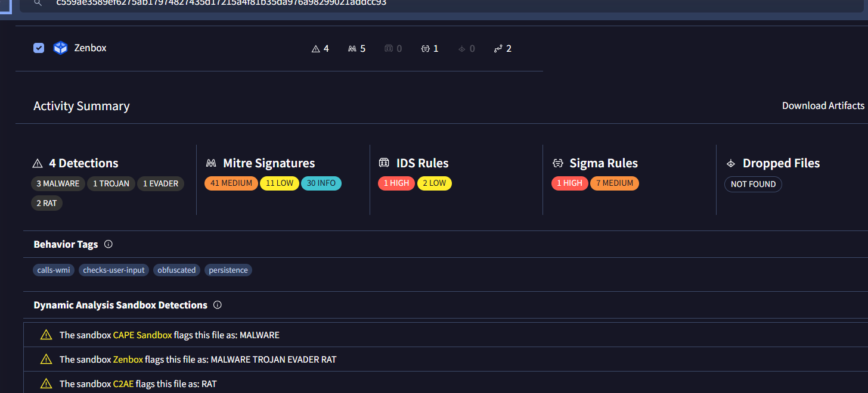Select the persistence behavior tag
This screenshot has width=868, height=393.
(228, 270)
